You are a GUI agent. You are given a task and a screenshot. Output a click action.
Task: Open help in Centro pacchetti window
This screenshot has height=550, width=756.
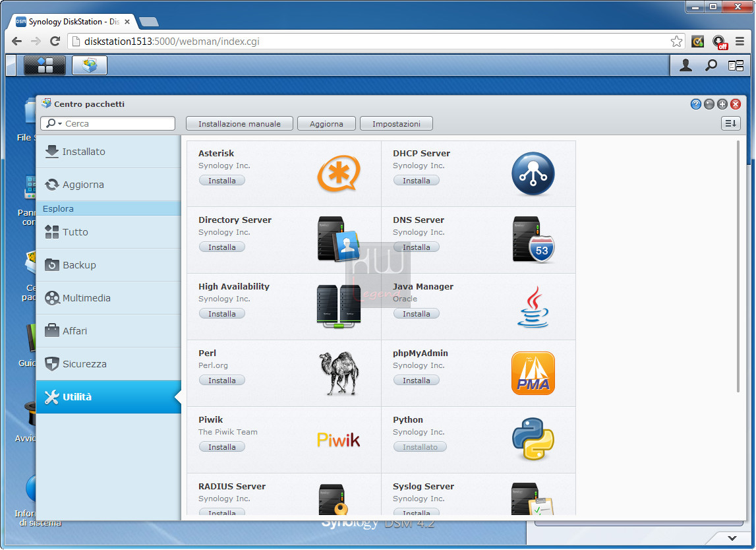coord(696,104)
